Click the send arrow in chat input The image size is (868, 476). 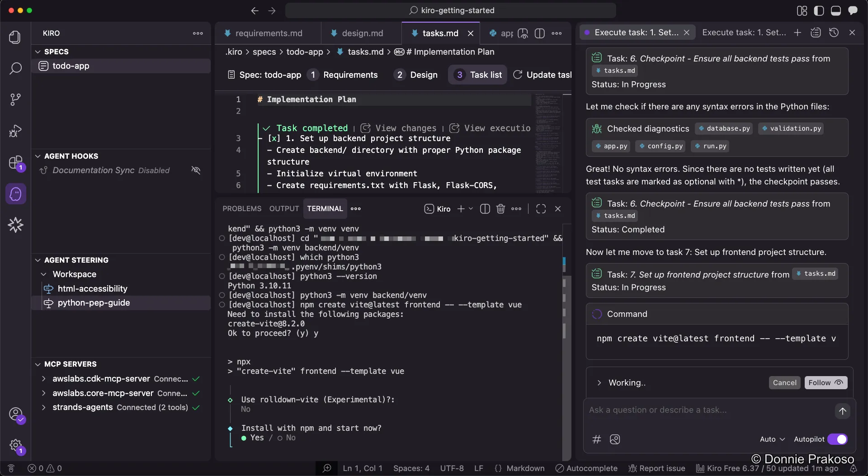842,411
